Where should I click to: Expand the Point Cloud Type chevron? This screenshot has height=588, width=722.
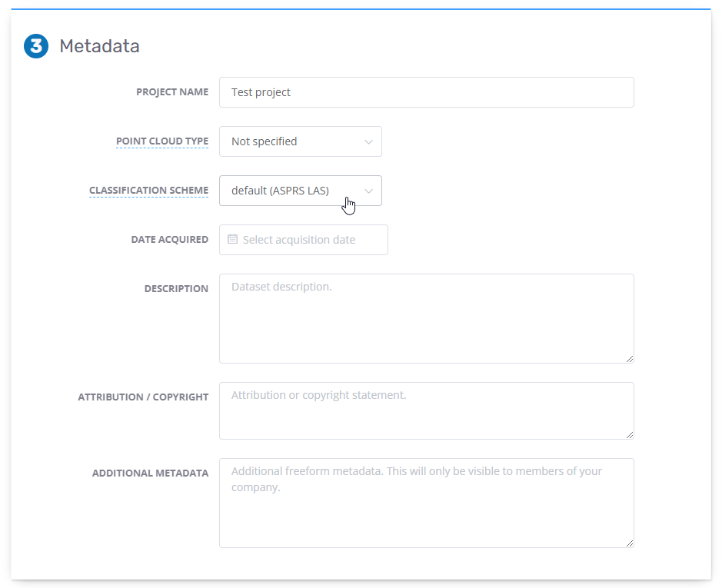click(x=369, y=142)
